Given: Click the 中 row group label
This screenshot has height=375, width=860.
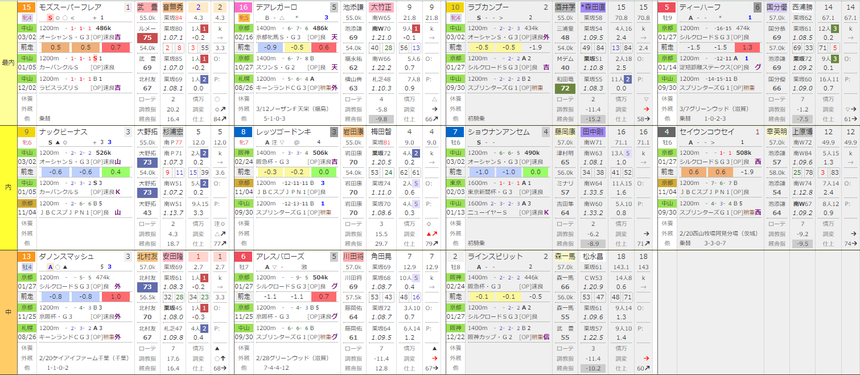Looking at the screenshot, I should tap(8, 312).
